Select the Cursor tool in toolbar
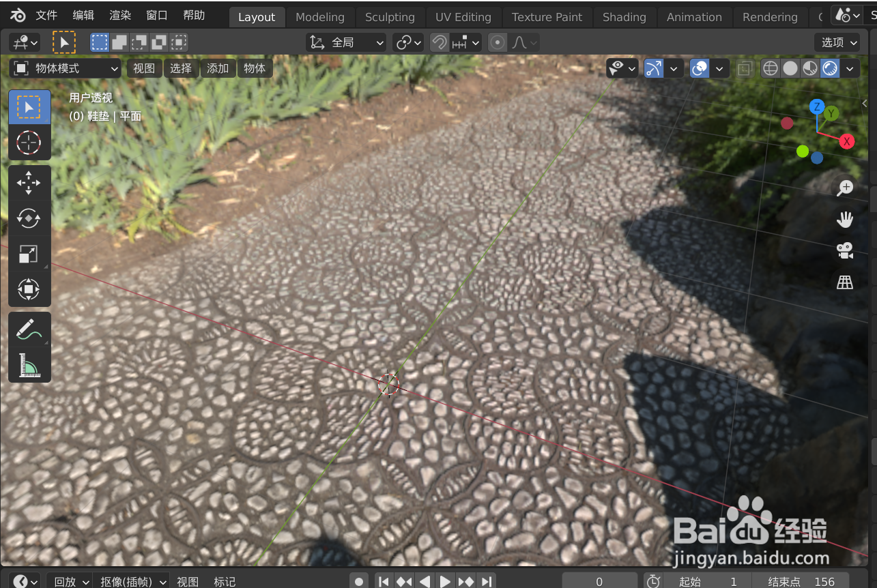The image size is (877, 588). pyautogui.click(x=29, y=143)
